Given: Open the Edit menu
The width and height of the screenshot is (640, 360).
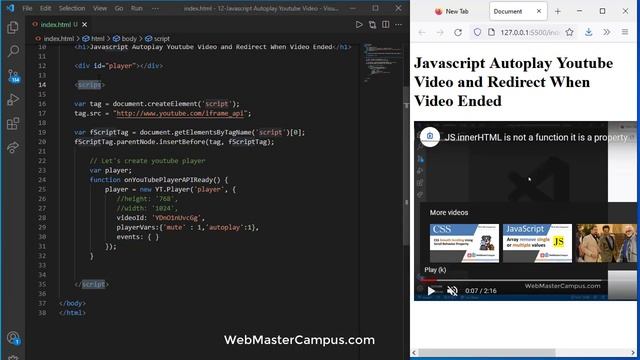Looking at the screenshot, I should click(45, 8).
